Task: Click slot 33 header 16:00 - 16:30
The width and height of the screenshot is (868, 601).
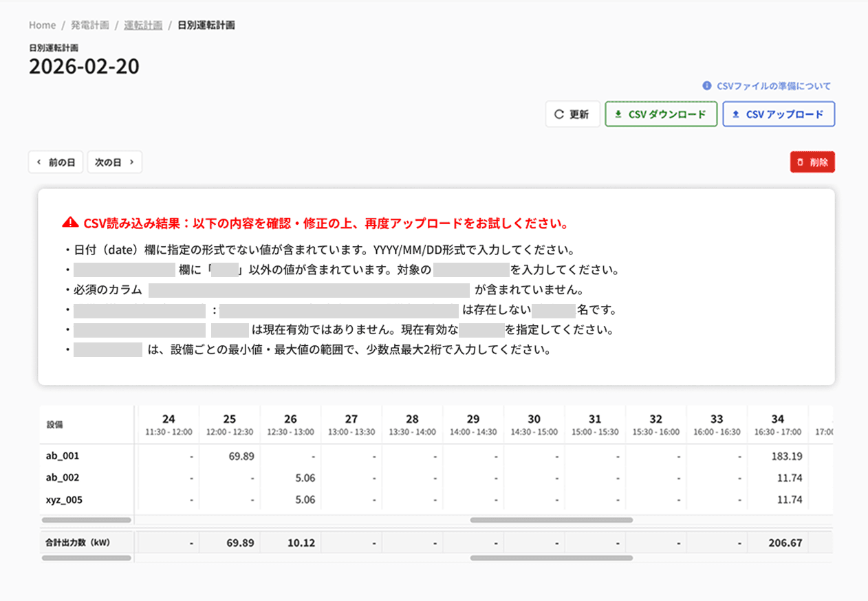Action: coord(717,424)
